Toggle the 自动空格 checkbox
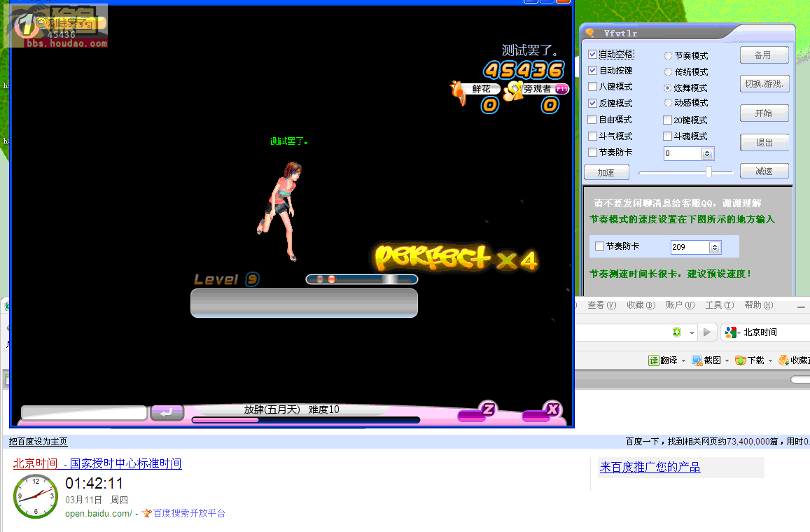810x532 pixels. point(592,54)
